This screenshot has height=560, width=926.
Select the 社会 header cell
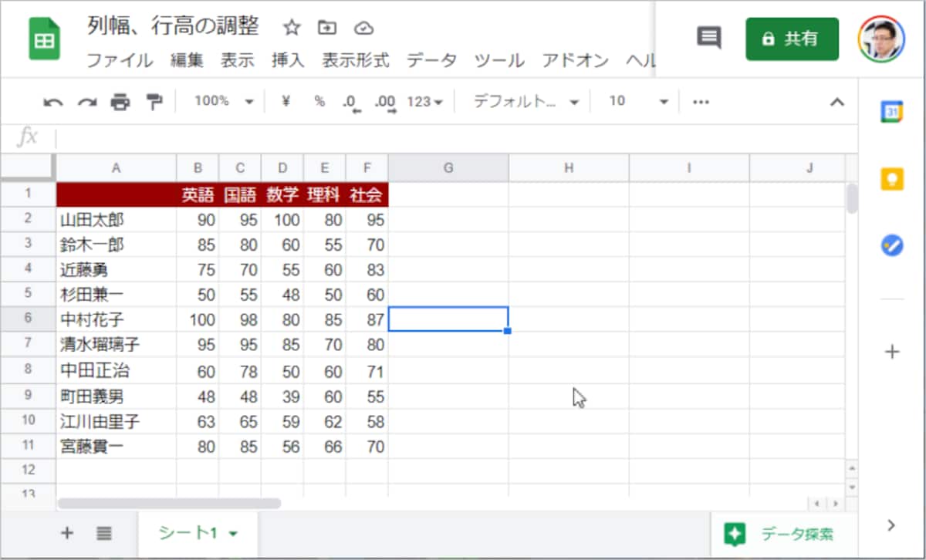[x=367, y=195]
